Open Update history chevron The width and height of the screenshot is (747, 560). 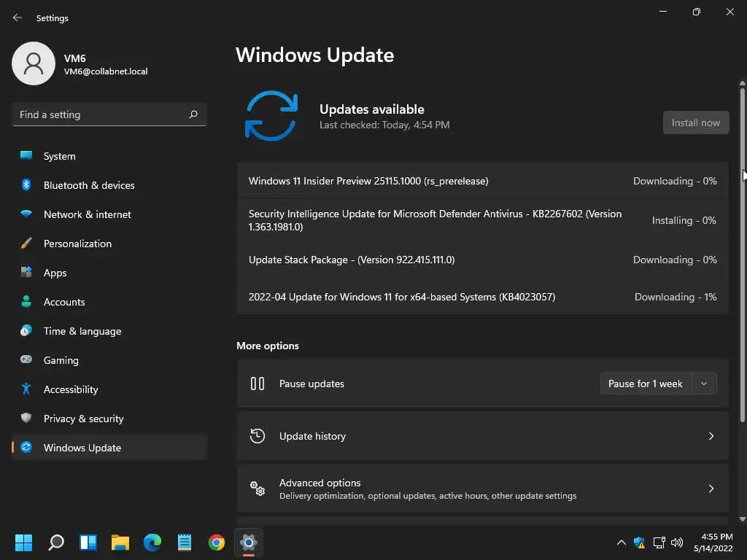click(x=711, y=436)
